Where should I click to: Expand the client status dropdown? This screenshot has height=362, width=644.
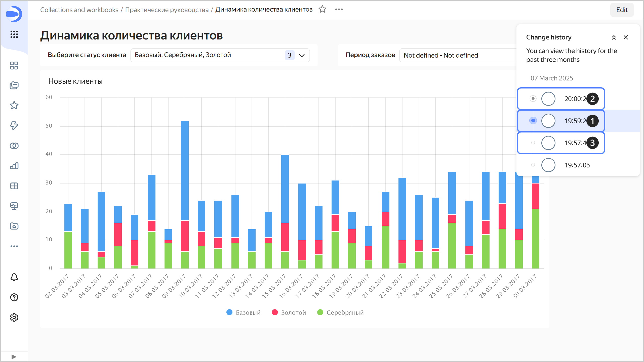point(302,55)
